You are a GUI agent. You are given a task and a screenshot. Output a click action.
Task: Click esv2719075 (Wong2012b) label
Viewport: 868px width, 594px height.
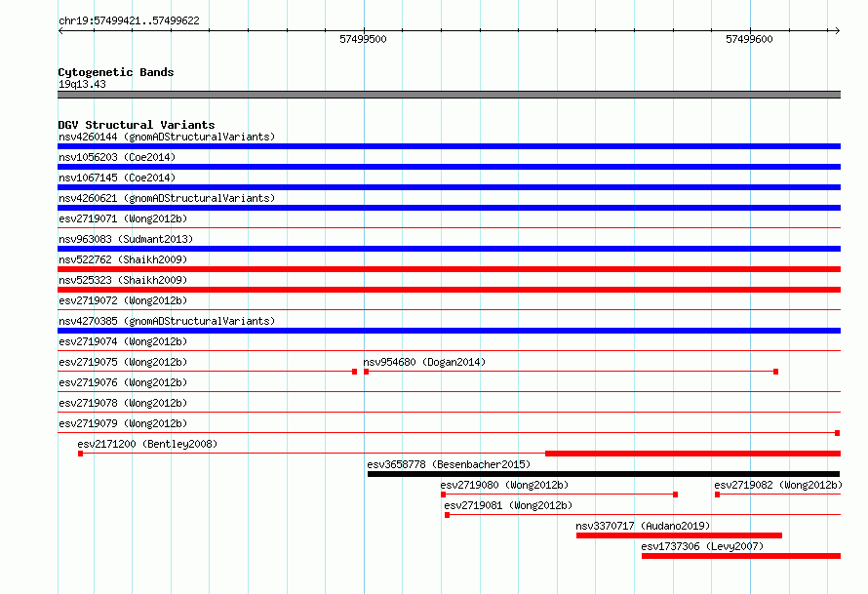click(123, 362)
